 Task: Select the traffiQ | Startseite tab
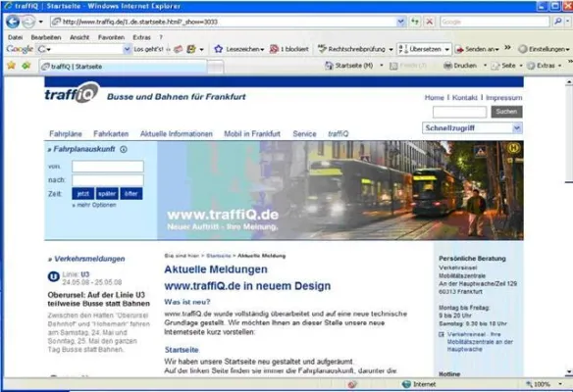click(x=123, y=67)
